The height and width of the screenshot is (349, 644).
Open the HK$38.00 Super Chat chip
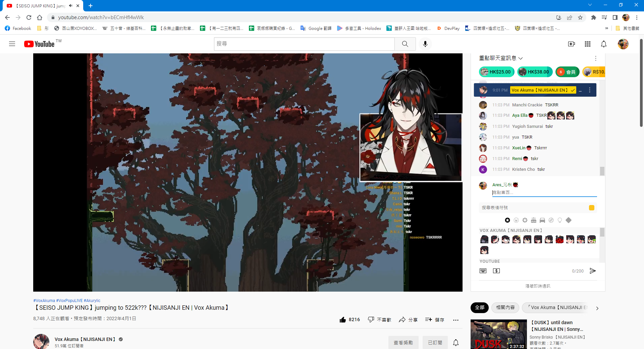535,72
